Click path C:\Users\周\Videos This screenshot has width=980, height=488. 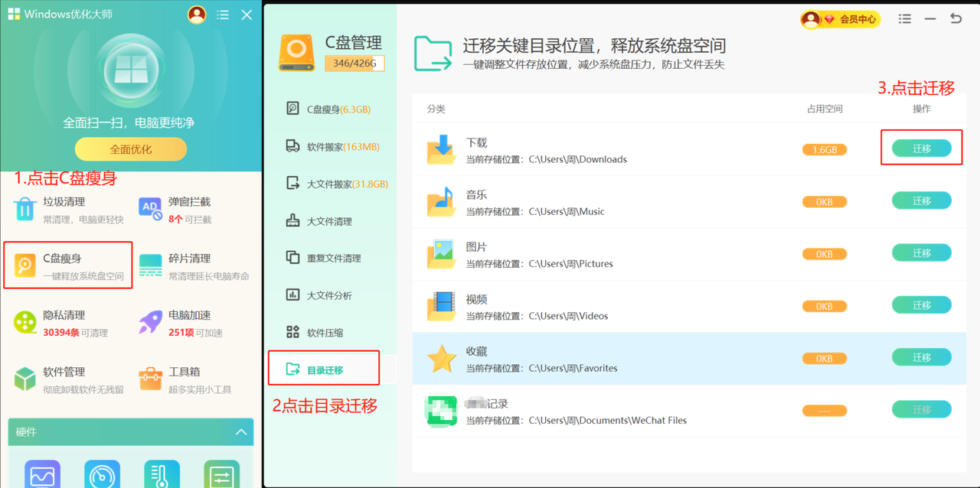point(568,315)
